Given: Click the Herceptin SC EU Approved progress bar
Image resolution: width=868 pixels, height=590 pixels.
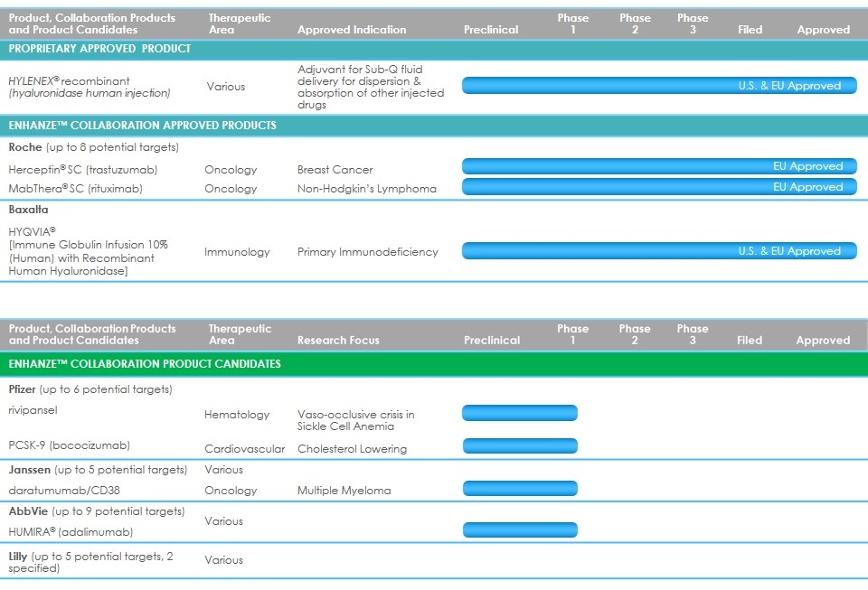Looking at the screenshot, I should tap(659, 166).
